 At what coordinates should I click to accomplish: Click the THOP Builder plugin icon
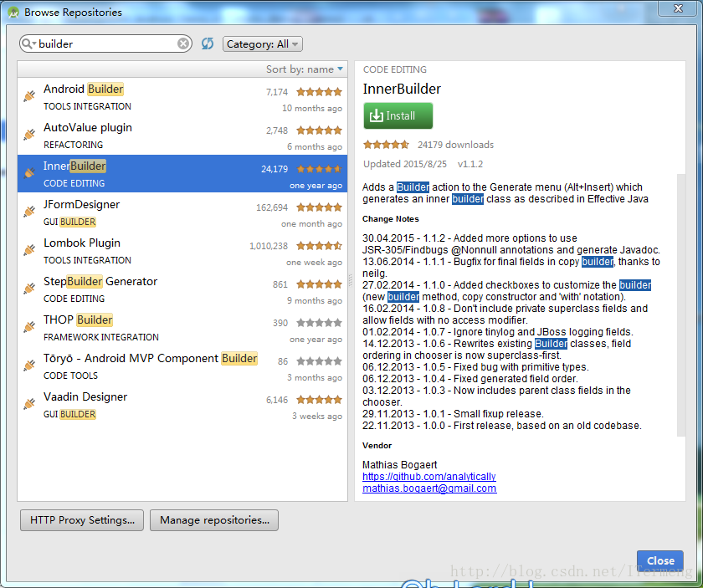pos(29,327)
